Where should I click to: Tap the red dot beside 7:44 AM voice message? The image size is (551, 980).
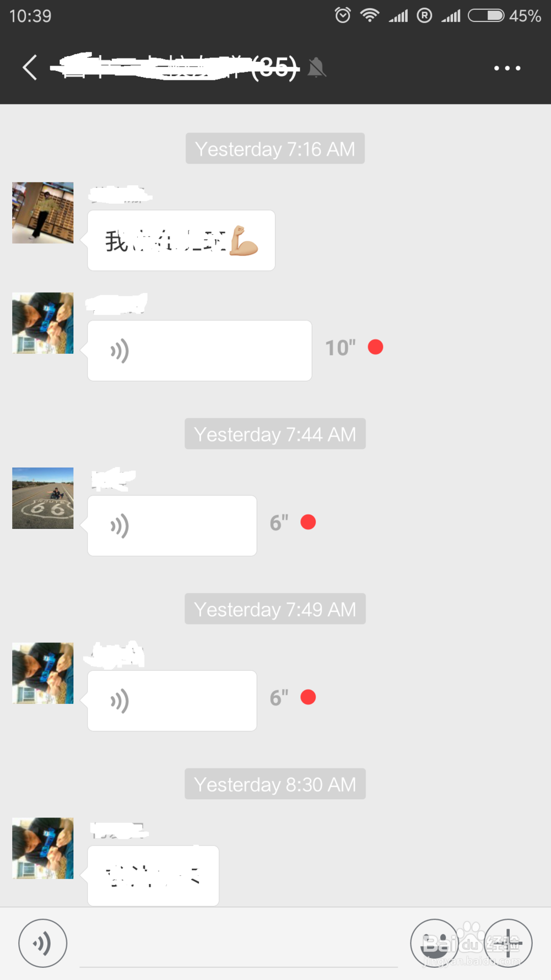click(x=308, y=522)
